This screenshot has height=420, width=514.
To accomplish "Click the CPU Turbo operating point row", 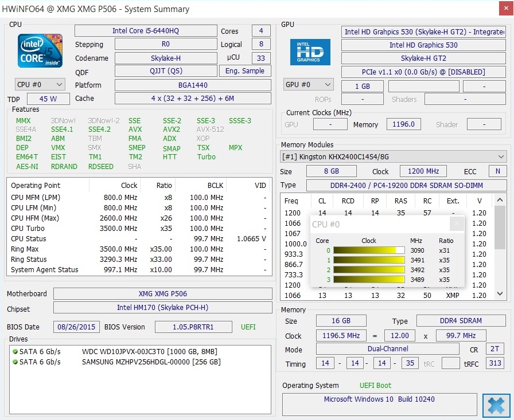I will (139, 228).
